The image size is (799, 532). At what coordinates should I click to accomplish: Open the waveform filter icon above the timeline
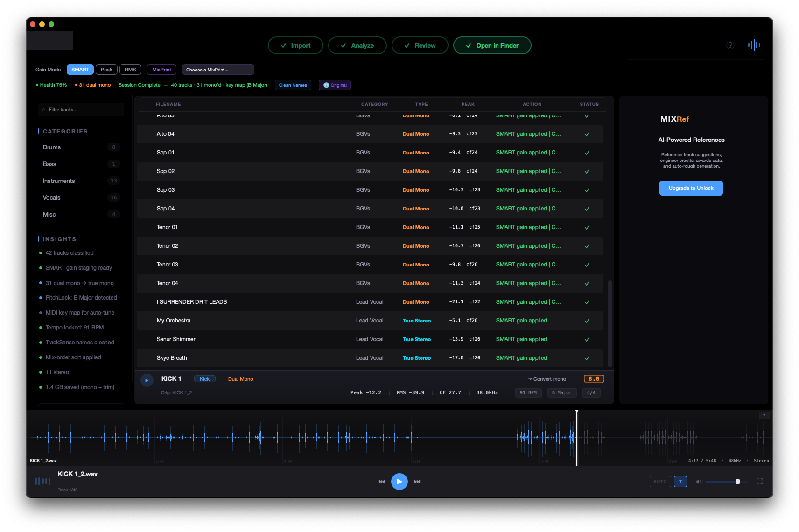[x=764, y=414]
